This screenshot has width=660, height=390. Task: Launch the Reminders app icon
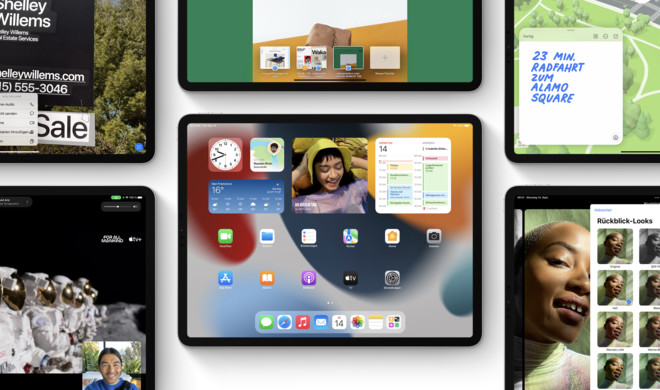[x=309, y=236]
